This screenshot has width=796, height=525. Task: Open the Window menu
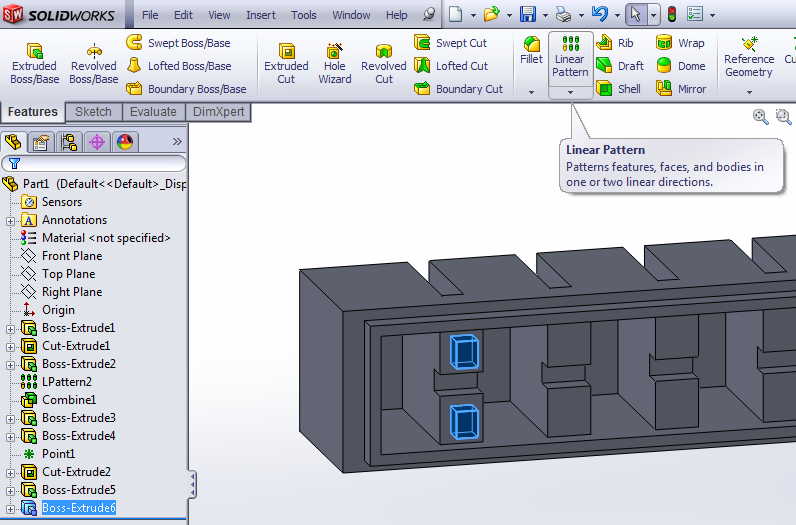click(x=351, y=15)
